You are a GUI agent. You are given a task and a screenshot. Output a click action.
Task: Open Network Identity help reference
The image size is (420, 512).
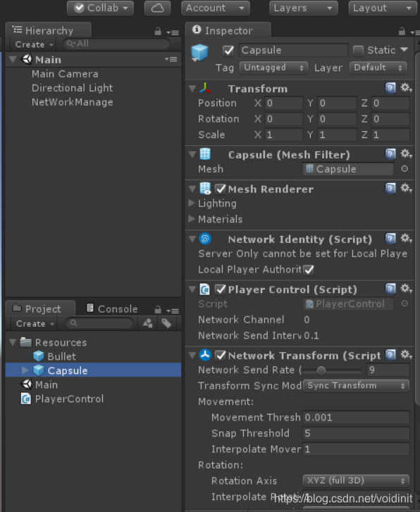coord(390,239)
